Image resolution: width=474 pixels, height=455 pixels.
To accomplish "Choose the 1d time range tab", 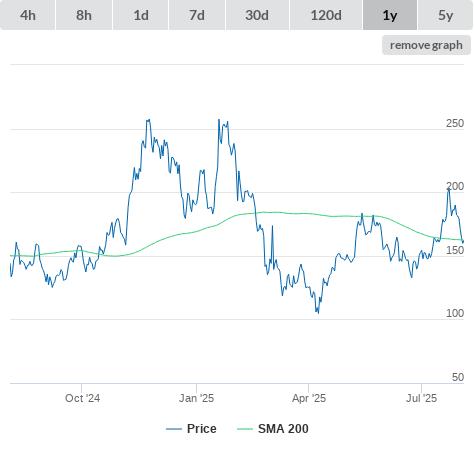I will pos(141,15).
